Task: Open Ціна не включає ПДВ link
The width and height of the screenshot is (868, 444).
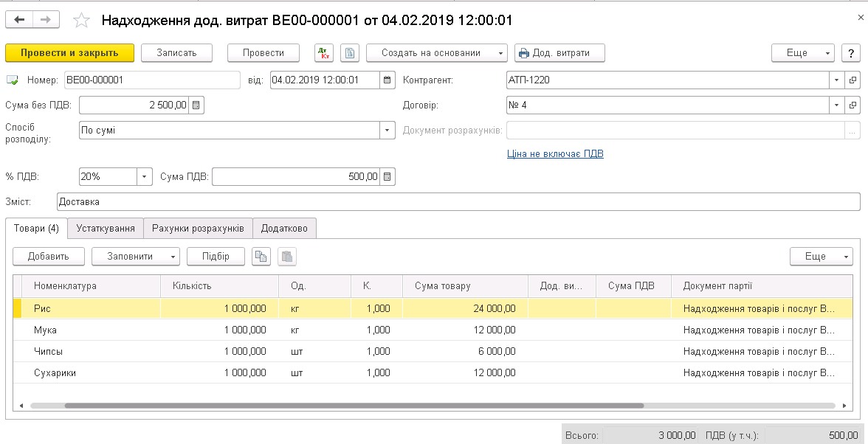Action: pos(555,153)
